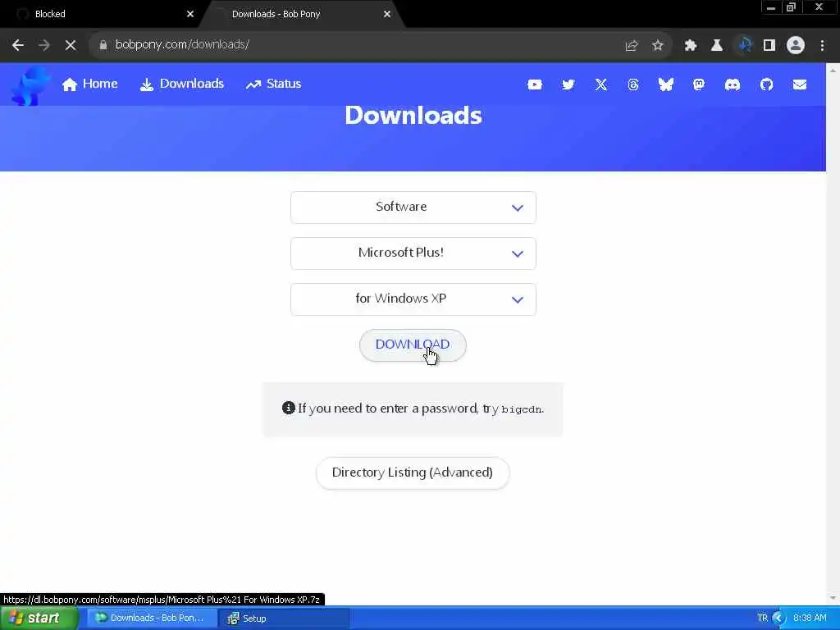Click the Bob Pony site logo

[30, 85]
